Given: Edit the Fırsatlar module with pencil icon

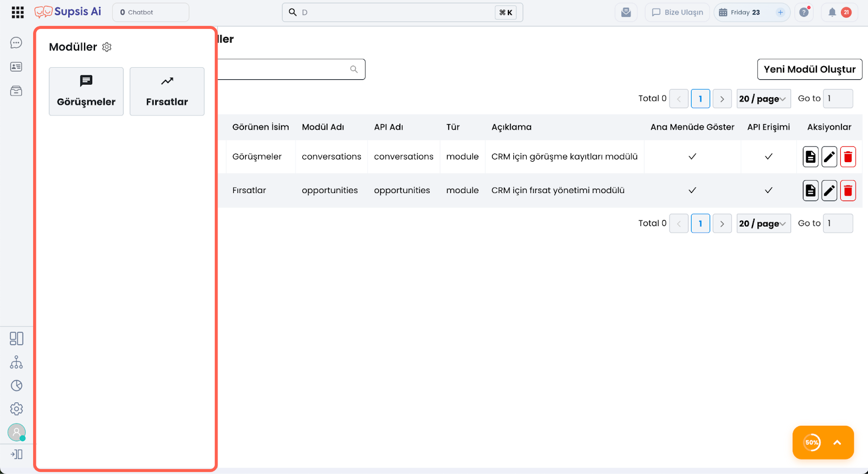Looking at the screenshot, I should [x=829, y=190].
